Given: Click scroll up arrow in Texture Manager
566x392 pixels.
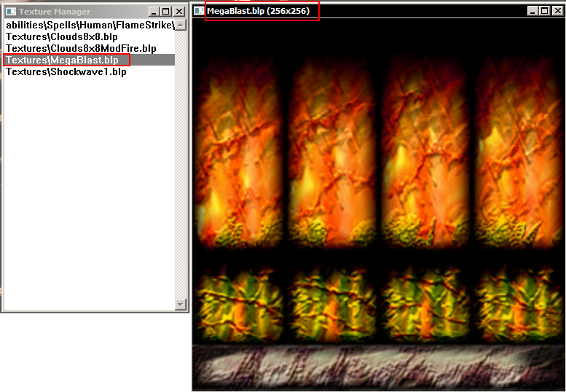Looking at the screenshot, I should tap(181, 25).
